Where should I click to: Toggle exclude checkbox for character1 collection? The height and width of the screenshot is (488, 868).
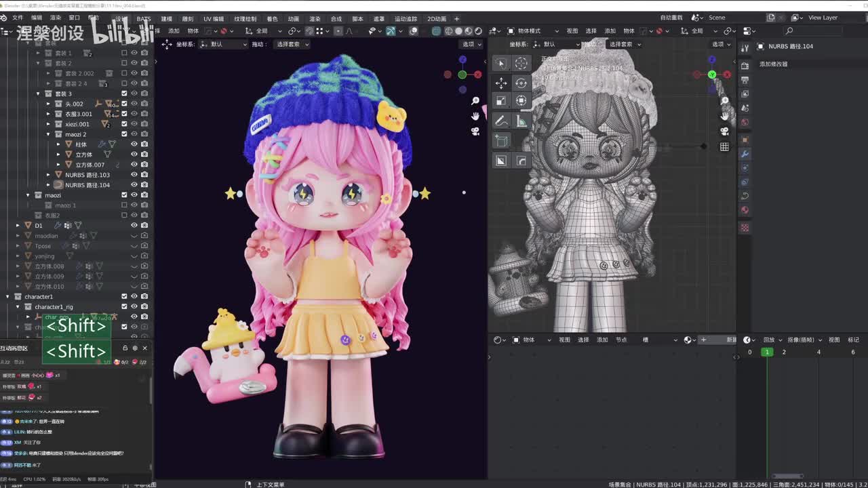124,296
